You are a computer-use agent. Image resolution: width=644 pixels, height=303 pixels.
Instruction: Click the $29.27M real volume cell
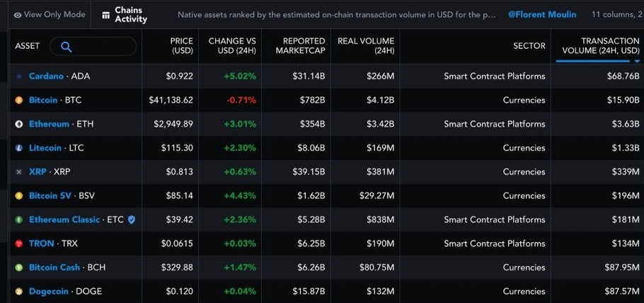[376, 196]
